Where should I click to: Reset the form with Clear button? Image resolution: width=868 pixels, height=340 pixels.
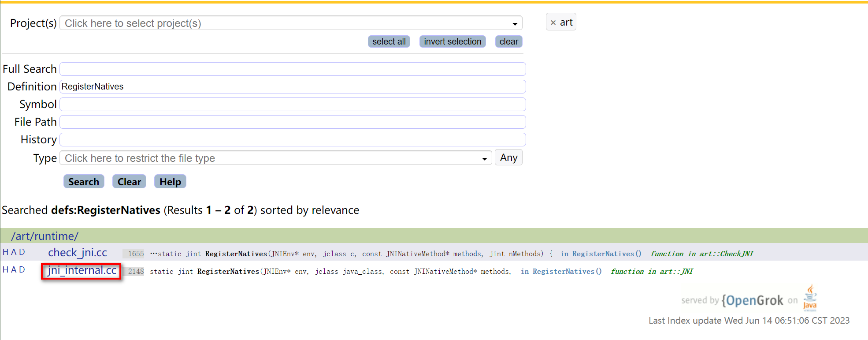click(129, 182)
